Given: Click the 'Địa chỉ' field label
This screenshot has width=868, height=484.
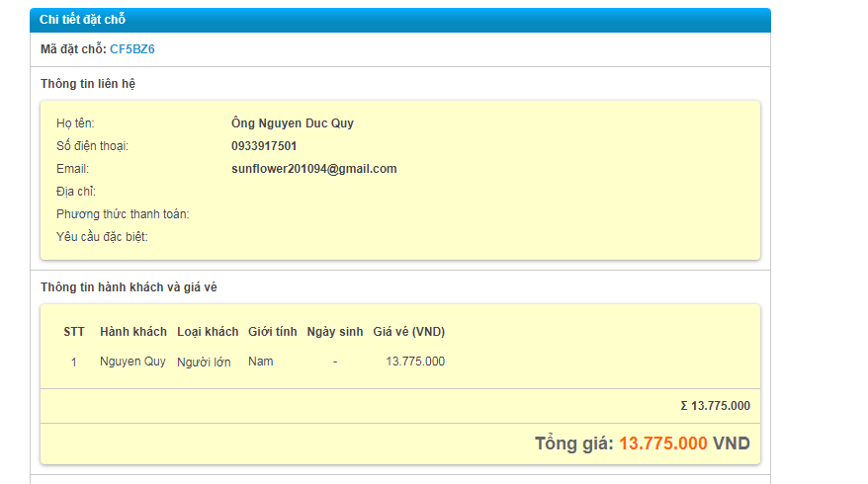Looking at the screenshot, I should (75, 192).
